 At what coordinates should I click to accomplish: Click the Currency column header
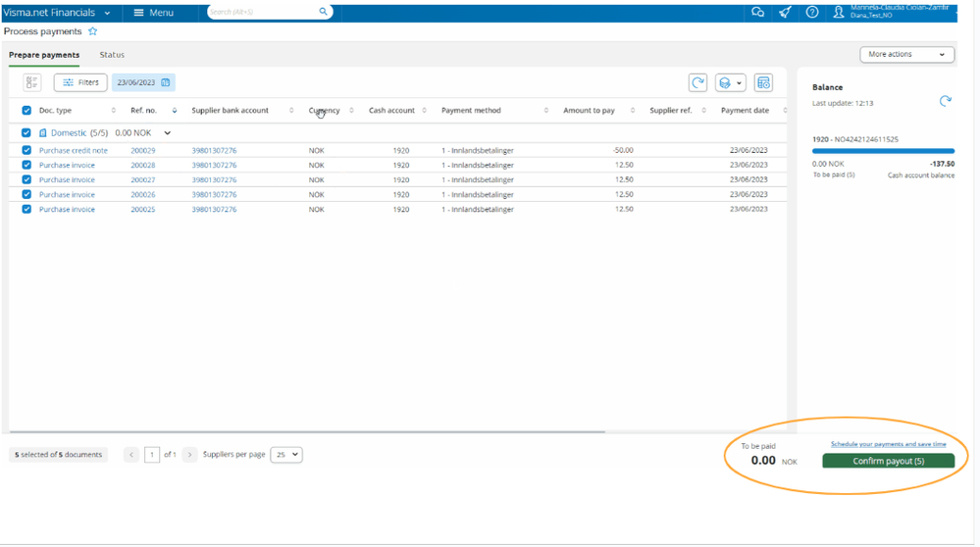pos(324,111)
